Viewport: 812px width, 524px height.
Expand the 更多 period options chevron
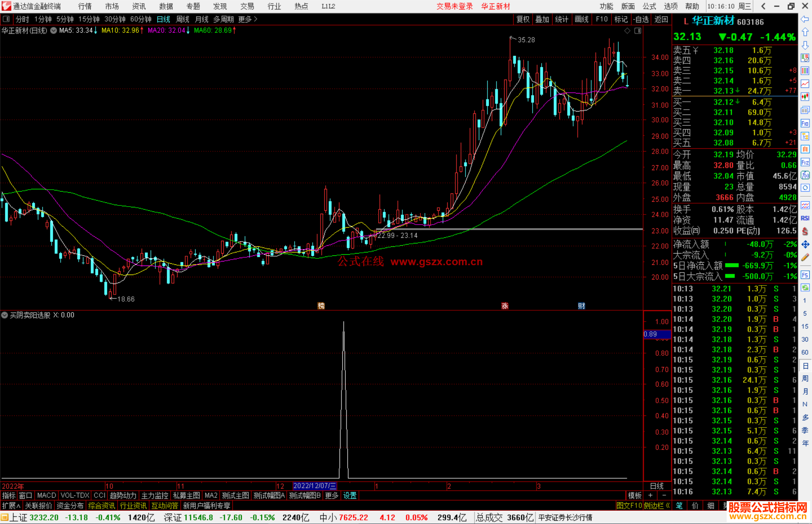pos(256,19)
